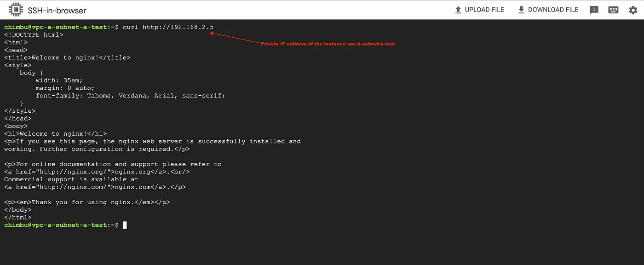Click the SSH-in-browser chip logo icon
The width and height of the screenshot is (644, 265).
[16, 10]
